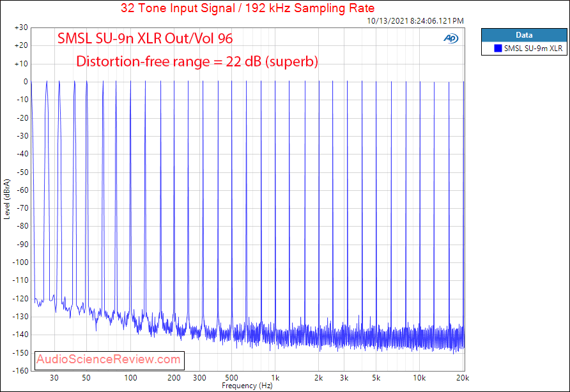Viewport: 570px width, 392px height.
Task: Select the "Data" legend header
Action: [x=524, y=35]
